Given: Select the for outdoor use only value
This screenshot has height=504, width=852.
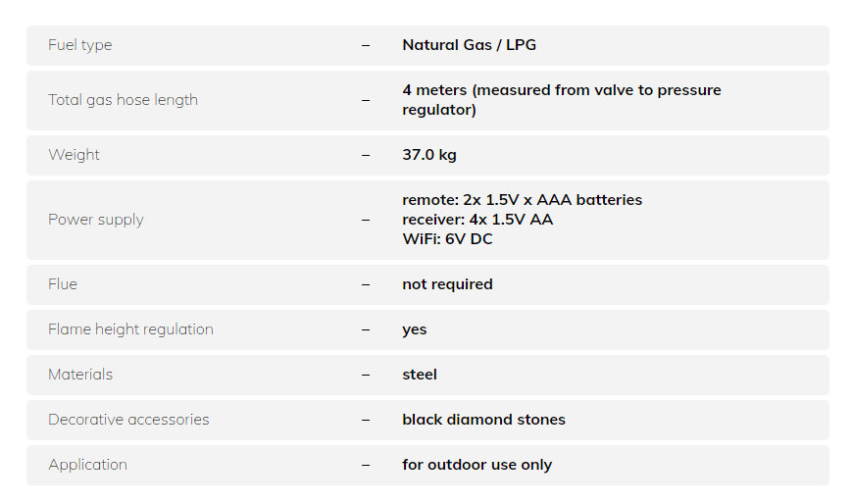Looking at the screenshot, I should 476,465.
